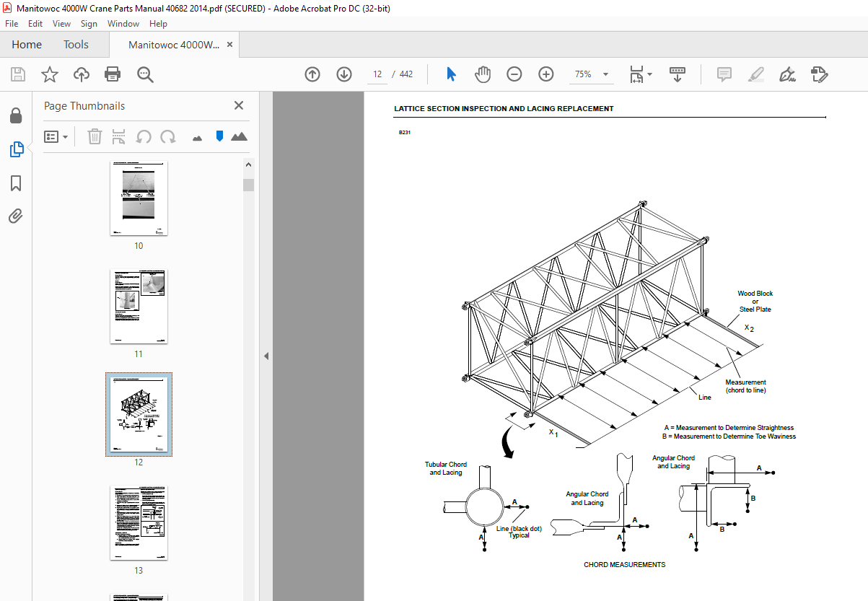The height and width of the screenshot is (601, 868).
Task: Click the Save file icon
Action: click(x=18, y=74)
